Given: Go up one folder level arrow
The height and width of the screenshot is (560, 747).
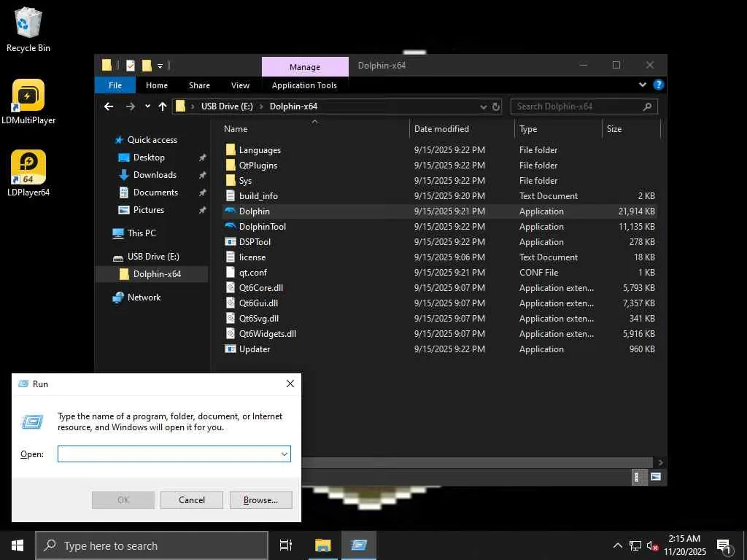Looking at the screenshot, I should tap(163, 106).
